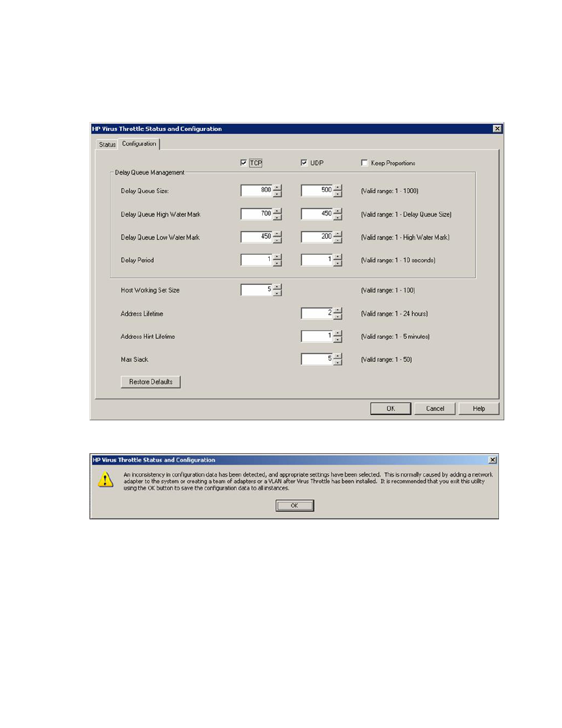
Task: Click OK in the inconsistency warning message
Action: (x=295, y=506)
